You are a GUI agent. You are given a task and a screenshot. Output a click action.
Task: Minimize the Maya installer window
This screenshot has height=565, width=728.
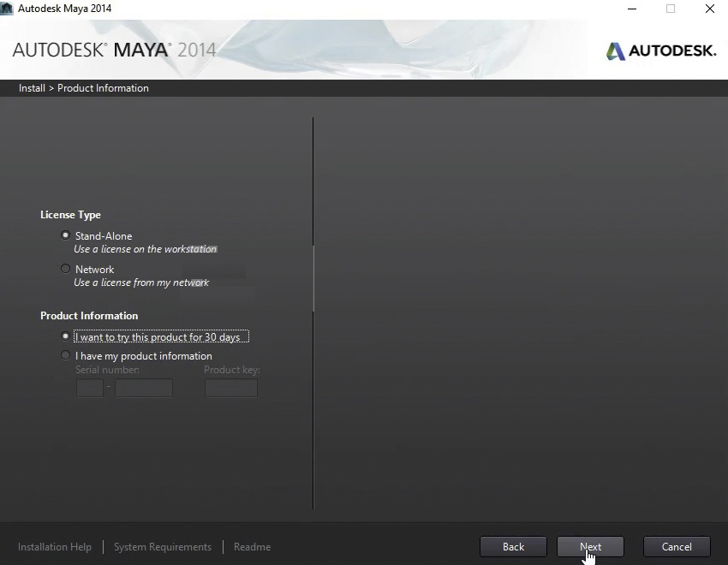630,9
